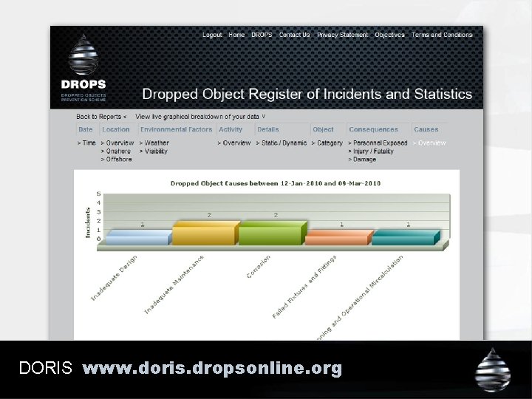This screenshot has width=532, height=399.
Task: Open the Causes tab
Action: (426, 129)
